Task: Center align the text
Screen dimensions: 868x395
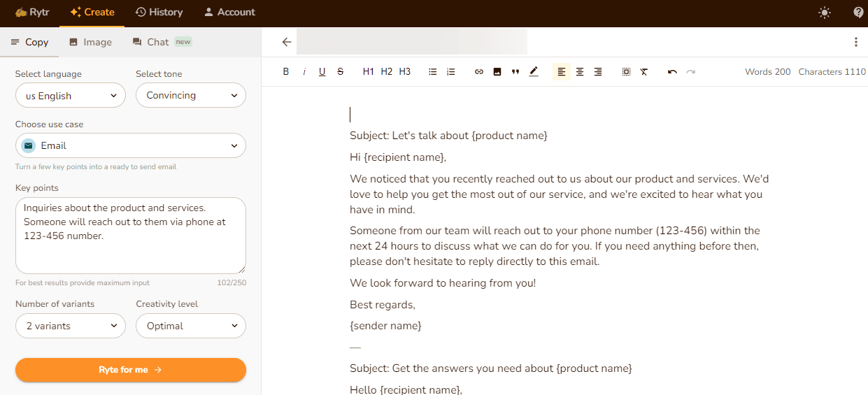Action: click(x=580, y=72)
